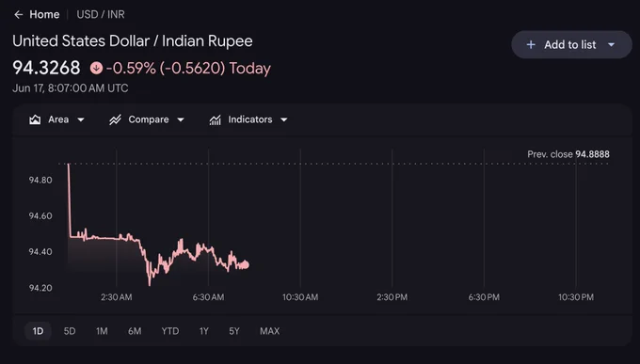Click the Indicators bar chart icon
This screenshot has width=640, height=364.
(216, 119)
